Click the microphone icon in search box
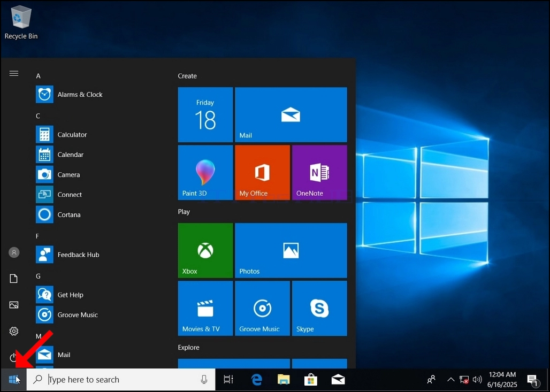This screenshot has width=550, height=392. tap(204, 379)
